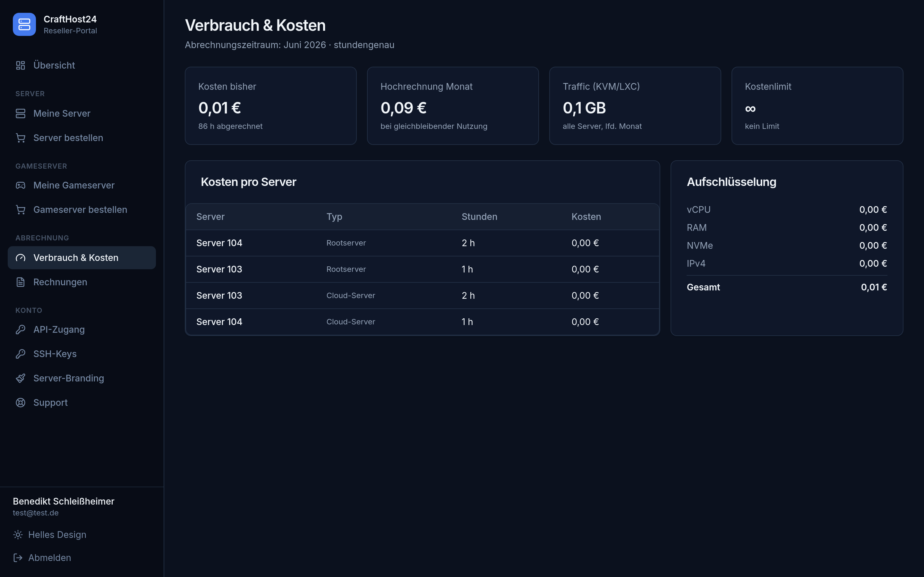Select Verbrauch & Kosten in sidebar

82,258
